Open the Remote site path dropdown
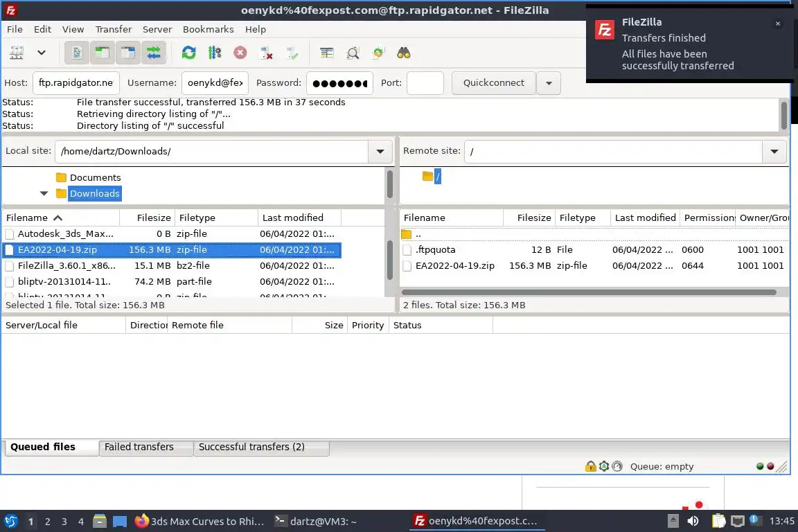The height and width of the screenshot is (532, 798). tap(774, 151)
